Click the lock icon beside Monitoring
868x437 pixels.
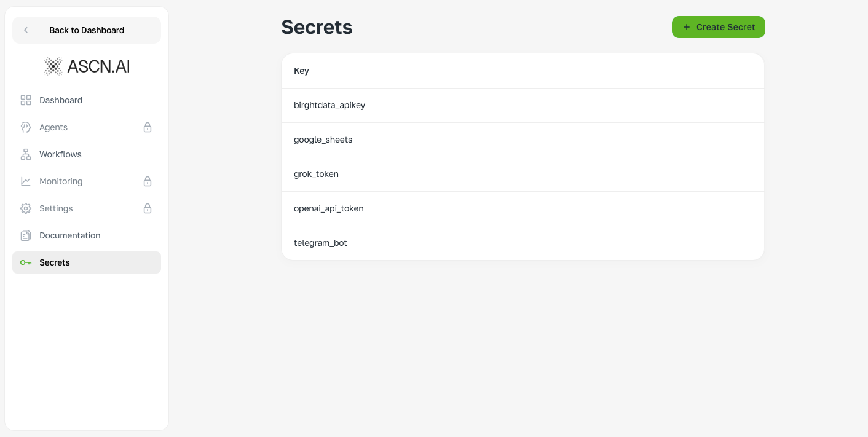tap(148, 181)
